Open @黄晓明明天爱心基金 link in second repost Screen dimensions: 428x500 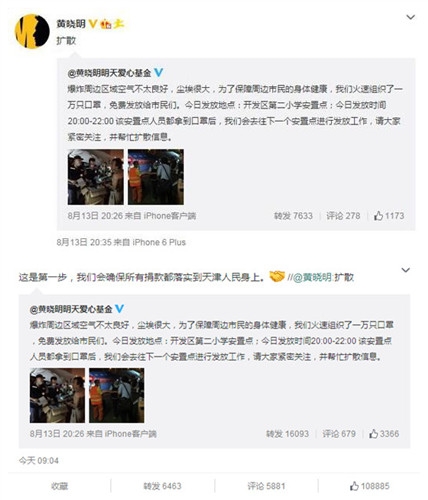click(x=71, y=309)
